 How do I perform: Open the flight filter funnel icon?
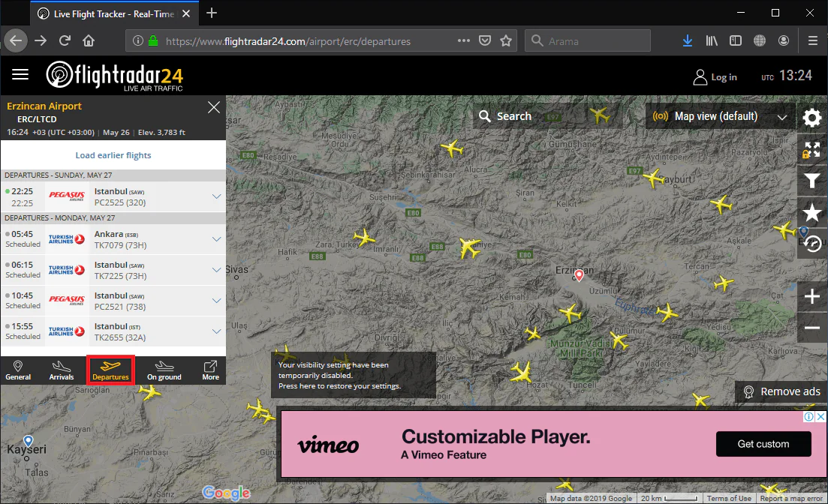click(812, 180)
